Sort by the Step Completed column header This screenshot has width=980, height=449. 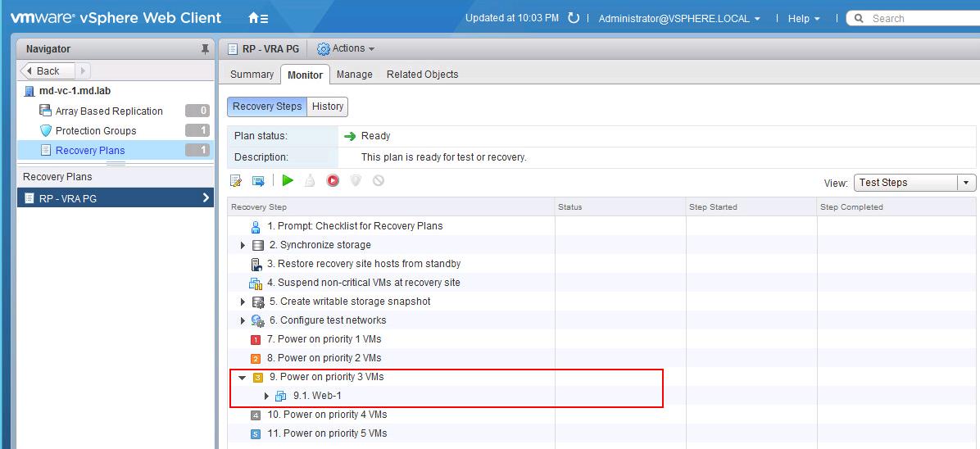pos(897,207)
